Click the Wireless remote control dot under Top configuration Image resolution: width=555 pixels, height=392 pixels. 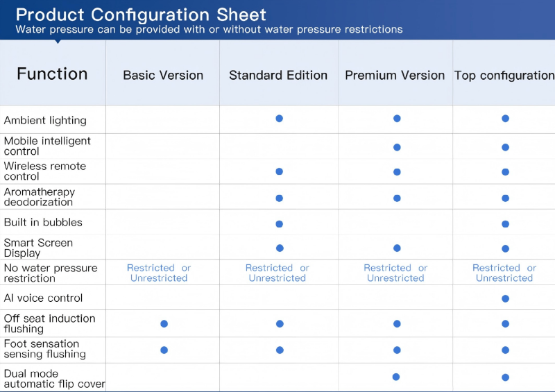click(x=505, y=171)
